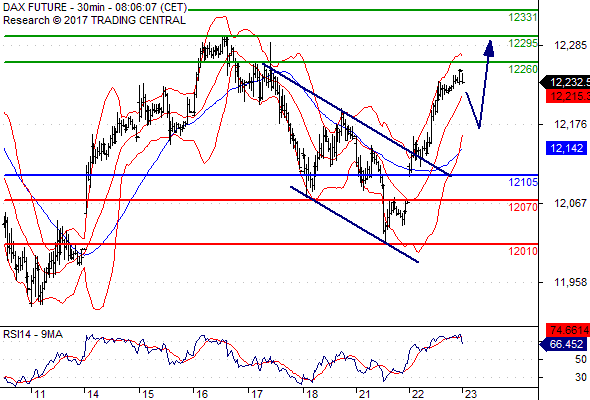Click date 22 on the time axis
This screenshot has width=590, height=400.
click(418, 394)
